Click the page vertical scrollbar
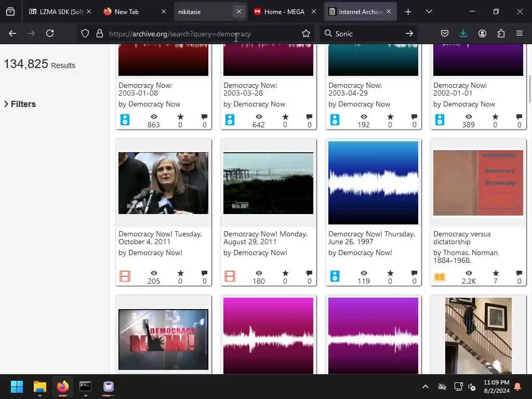The height and width of the screenshot is (399, 532). pyautogui.click(x=529, y=89)
